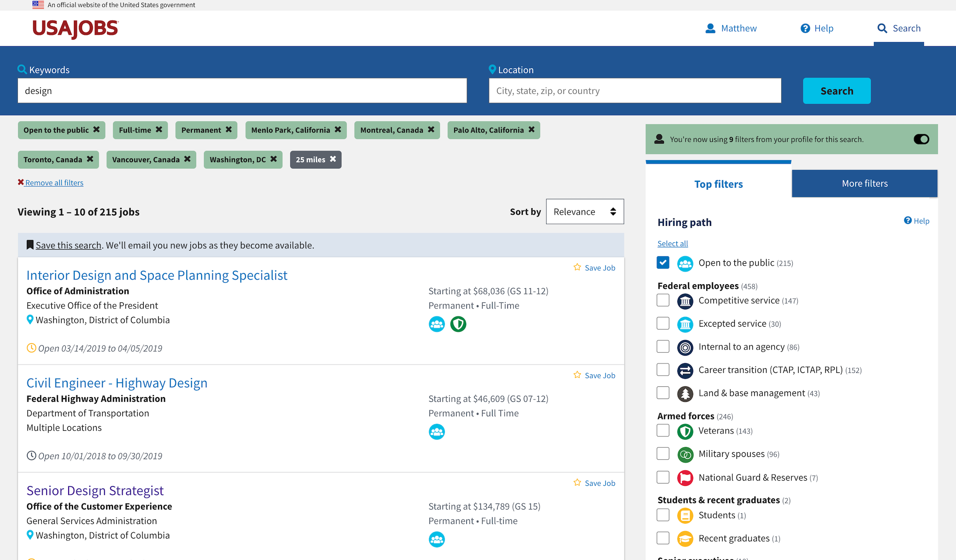Click the Open to the public hiring path icon
This screenshot has width=956, height=560.
click(685, 264)
